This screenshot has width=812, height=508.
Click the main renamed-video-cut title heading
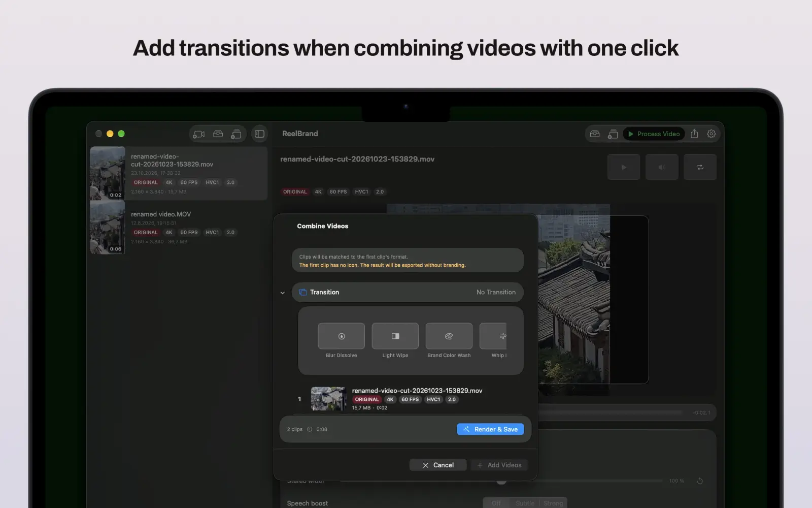(x=357, y=159)
